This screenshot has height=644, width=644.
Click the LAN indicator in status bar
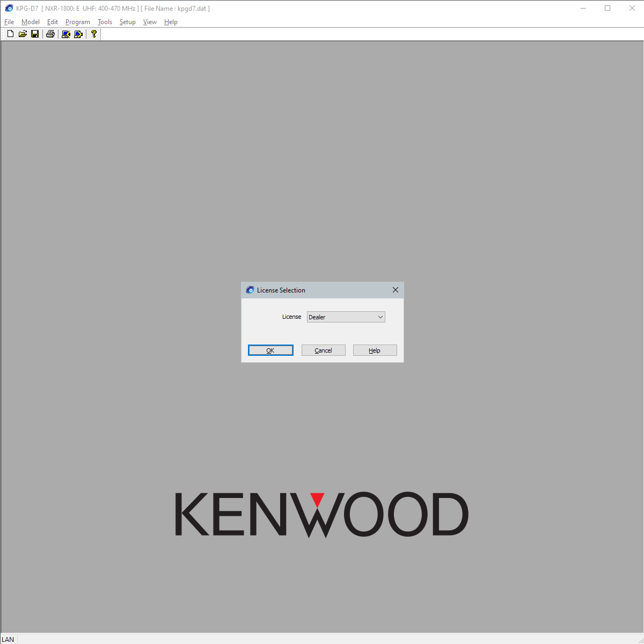[8, 639]
